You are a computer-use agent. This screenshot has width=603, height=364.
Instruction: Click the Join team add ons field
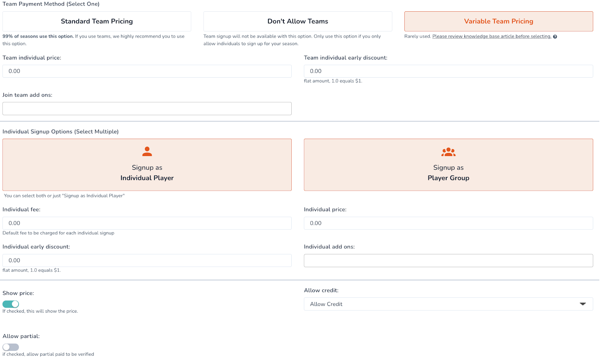tap(147, 109)
